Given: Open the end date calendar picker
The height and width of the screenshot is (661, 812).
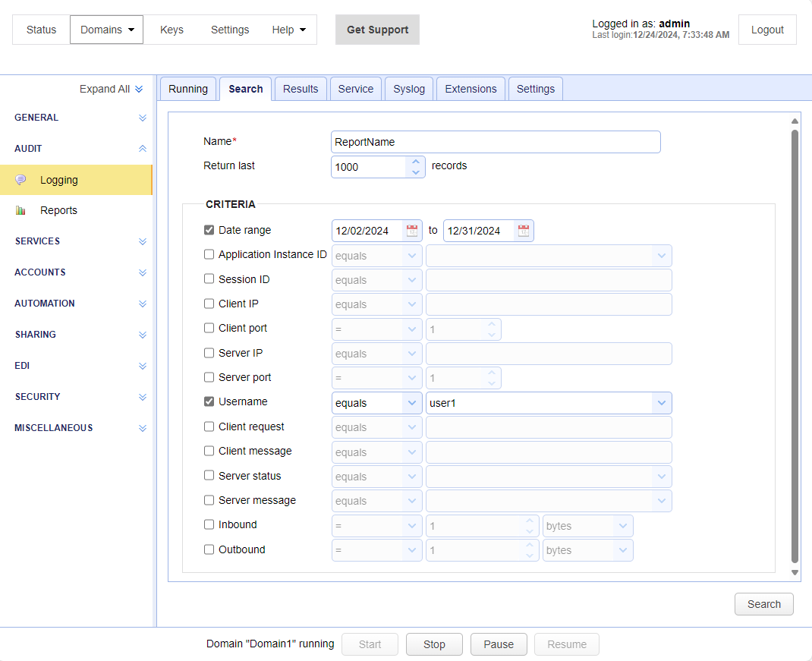Looking at the screenshot, I should (524, 231).
